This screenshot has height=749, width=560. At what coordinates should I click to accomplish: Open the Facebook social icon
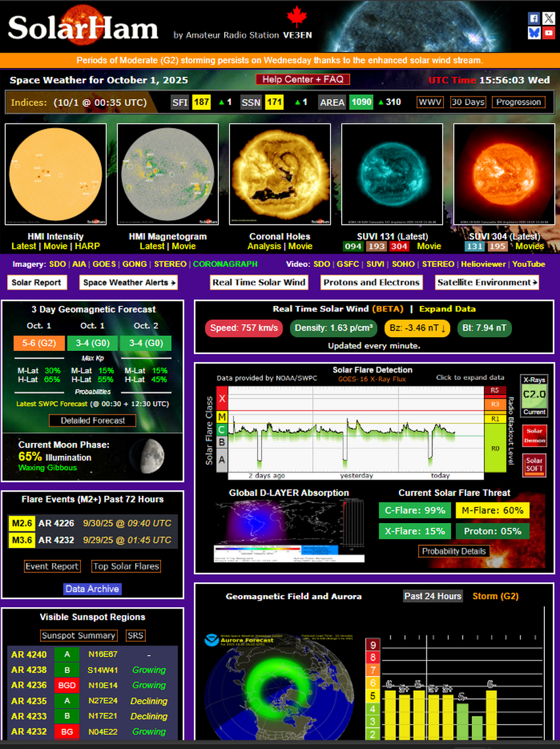tap(534, 18)
